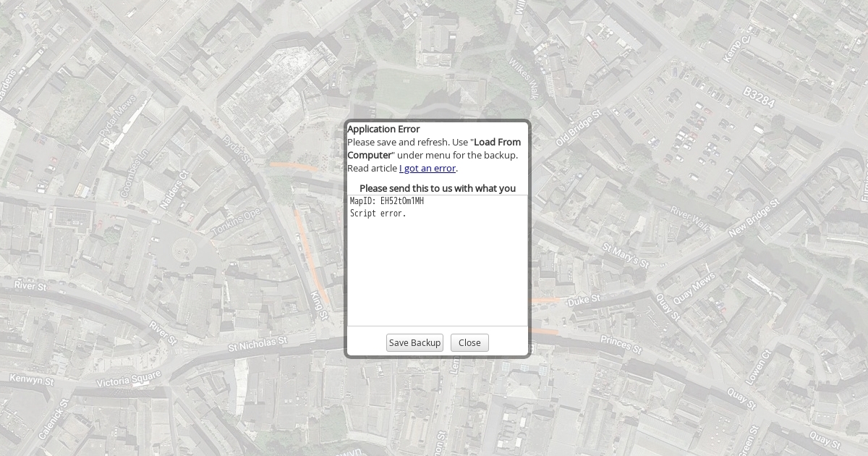
Task: Click the bold "Load From Computer" text
Action: (434, 148)
